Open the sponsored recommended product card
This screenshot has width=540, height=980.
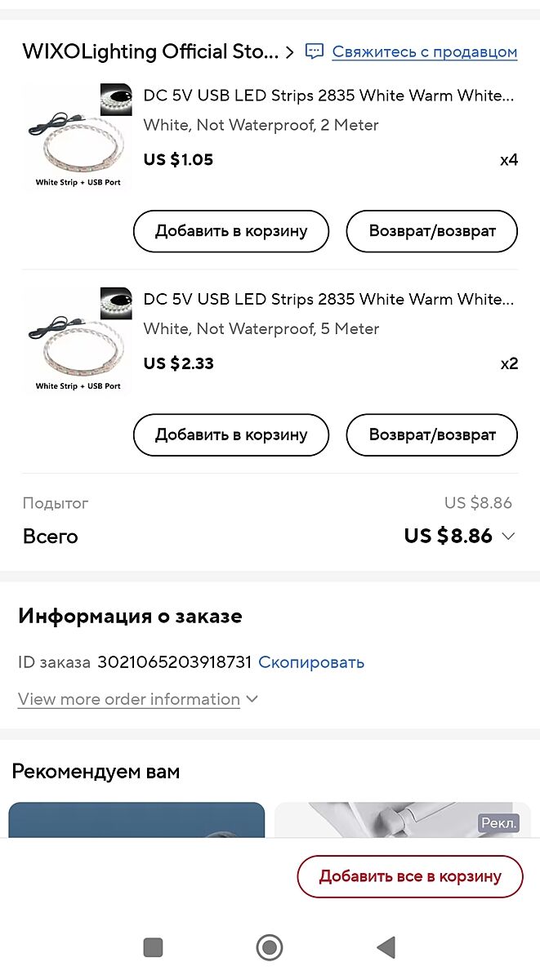click(392, 820)
